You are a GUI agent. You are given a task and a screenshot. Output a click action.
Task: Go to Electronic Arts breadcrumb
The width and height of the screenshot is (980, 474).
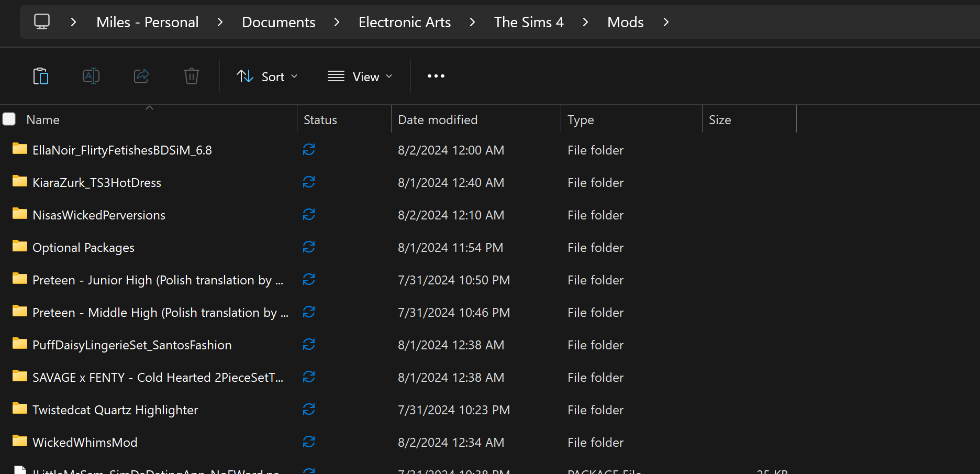405,22
